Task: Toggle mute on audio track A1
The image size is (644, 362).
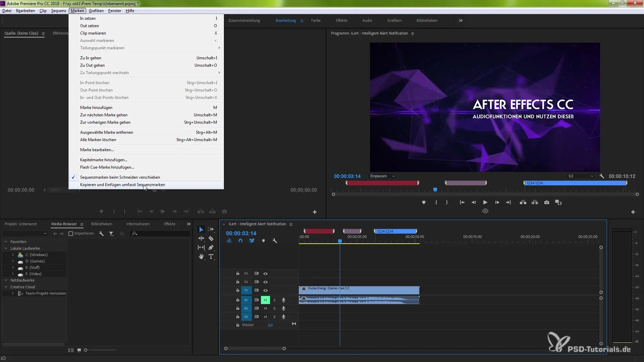Action: point(265,300)
